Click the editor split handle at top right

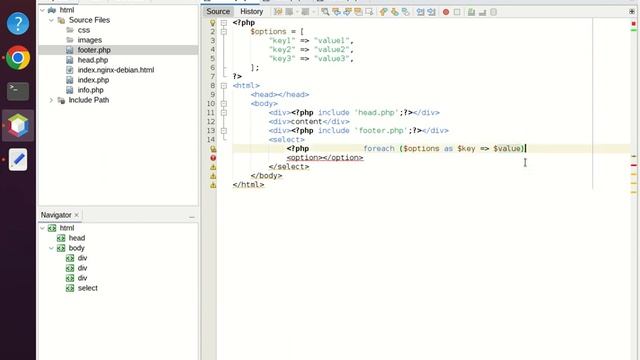tap(632, 11)
